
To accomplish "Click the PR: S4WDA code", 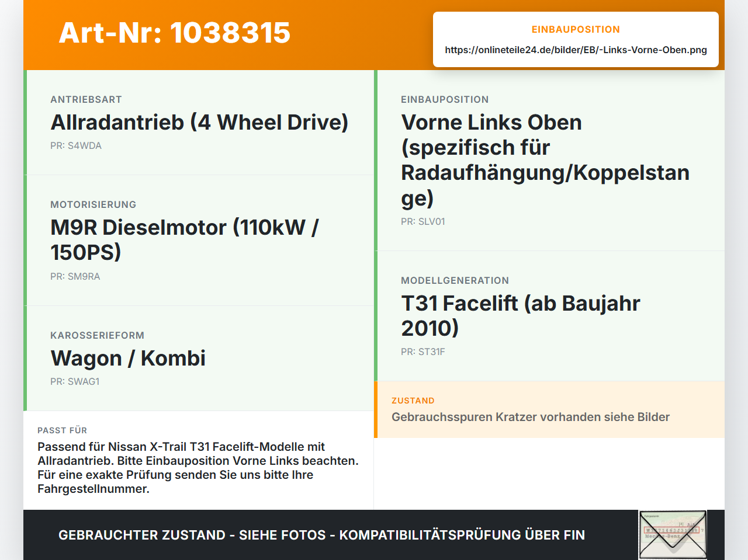I will tap(76, 145).
